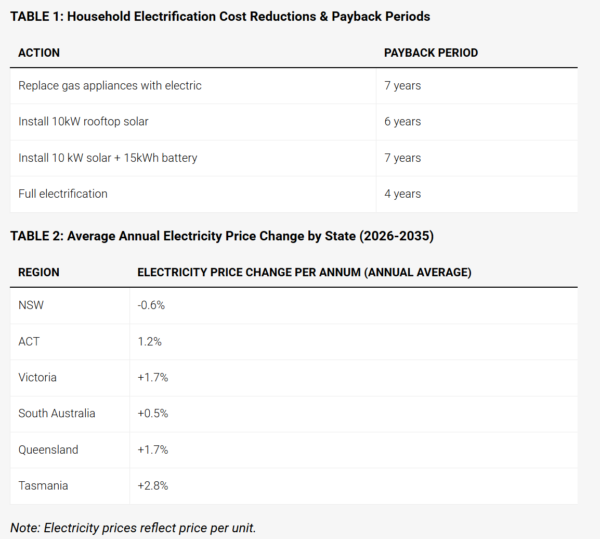
Task: Select the ACT region cell
Action: point(29,341)
